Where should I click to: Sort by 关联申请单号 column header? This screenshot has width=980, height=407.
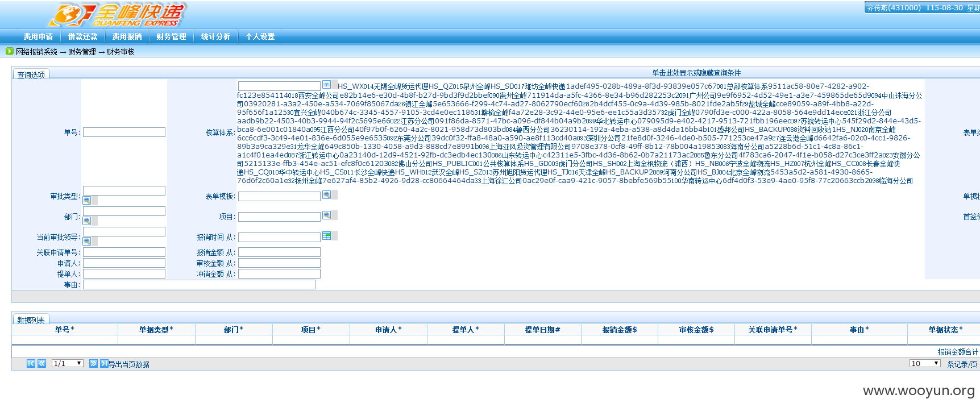(x=773, y=330)
